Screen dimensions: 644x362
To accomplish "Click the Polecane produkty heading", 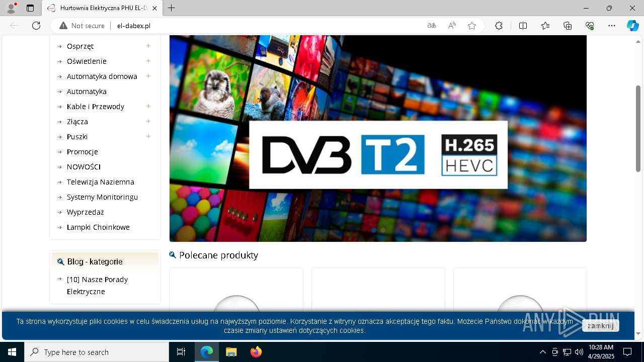I will pos(218,255).
